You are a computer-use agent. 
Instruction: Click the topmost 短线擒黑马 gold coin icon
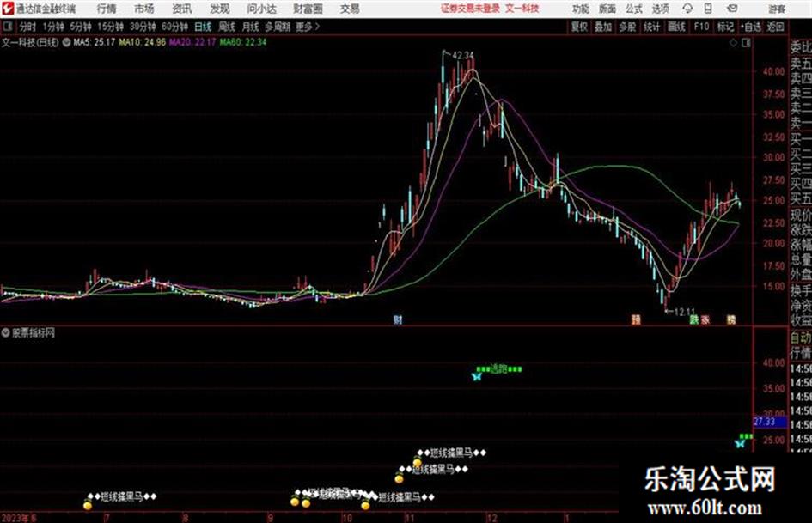[x=418, y=463]
